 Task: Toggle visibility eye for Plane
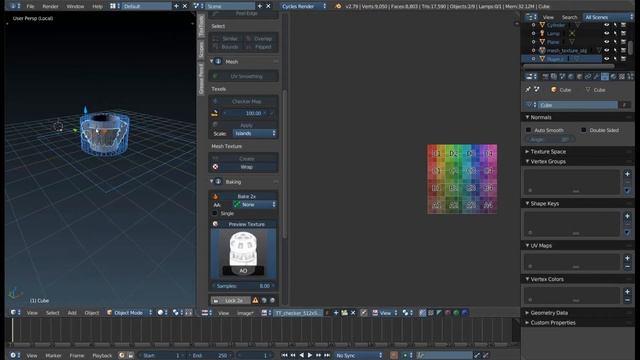607,42
